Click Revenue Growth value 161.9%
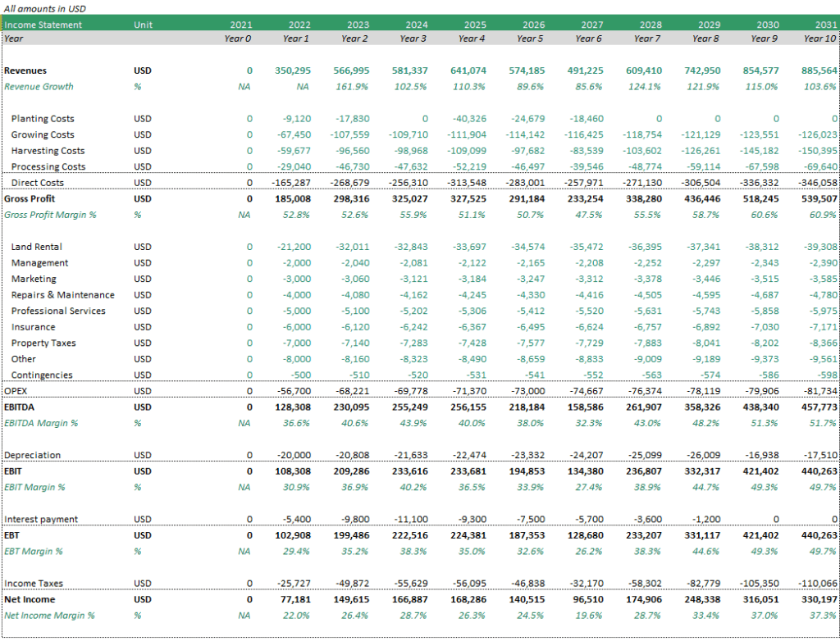840x641 pixels. tap(352, 87)
